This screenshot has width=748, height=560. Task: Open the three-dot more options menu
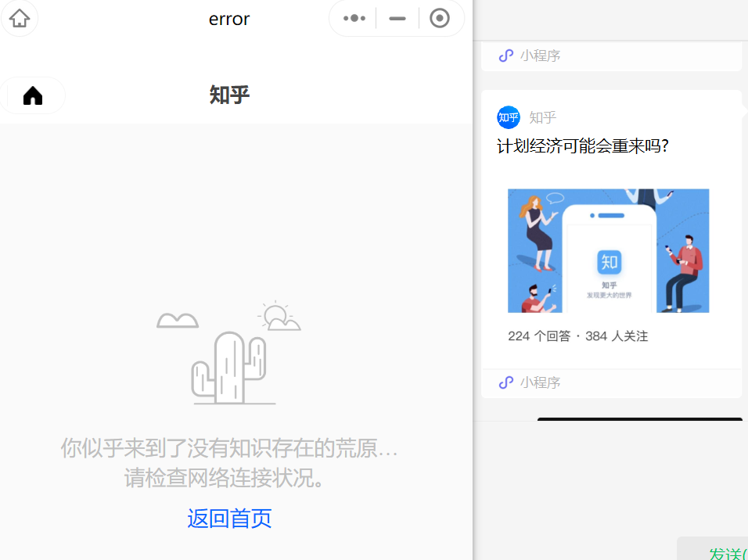354,19
